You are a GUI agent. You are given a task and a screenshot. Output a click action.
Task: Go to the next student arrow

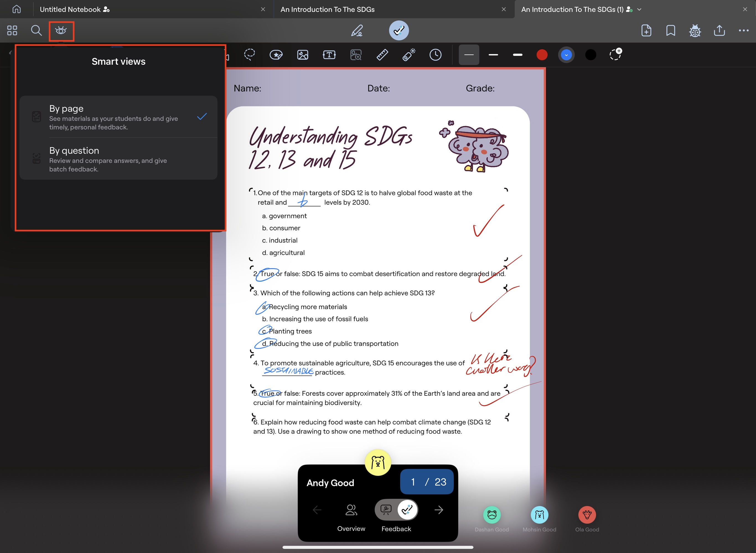(438, 510)
